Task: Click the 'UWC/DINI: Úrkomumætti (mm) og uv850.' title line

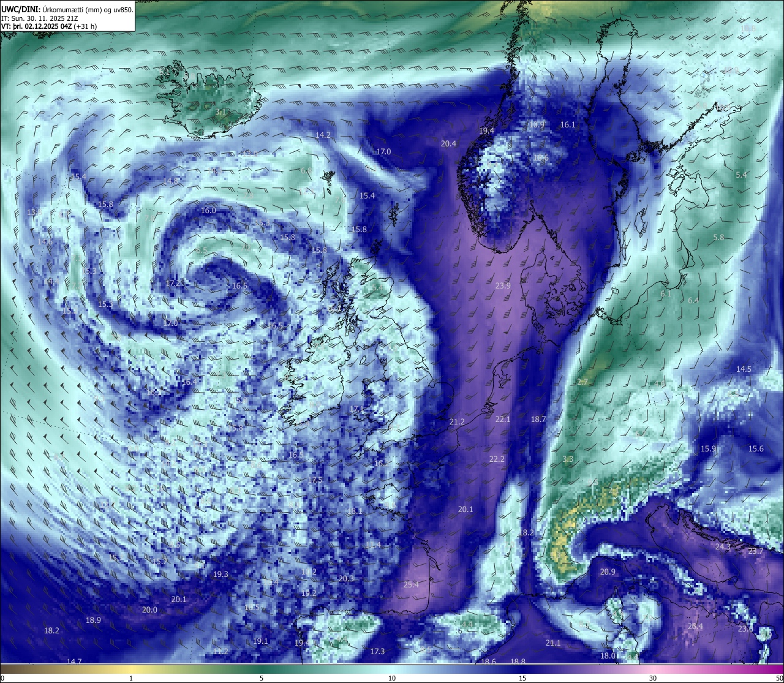Action: (x=67, y=9)
